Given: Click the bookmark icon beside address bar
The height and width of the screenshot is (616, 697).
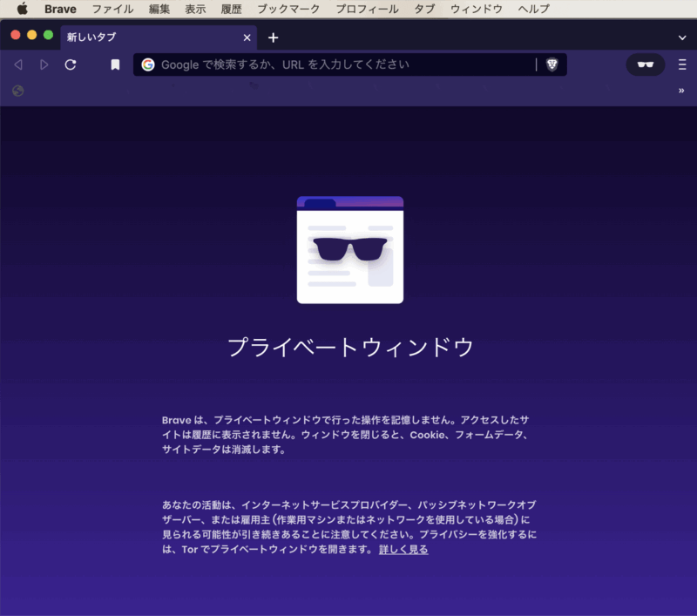Looking at the screenshot, I should coord(115,64).
